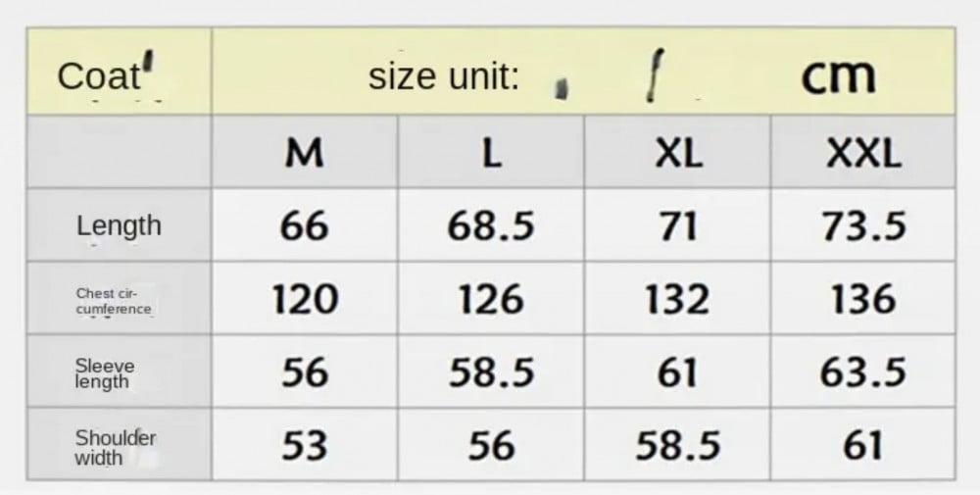
Task: Select the sleeve length 61 cell
Action: click(x=677, y=371)
